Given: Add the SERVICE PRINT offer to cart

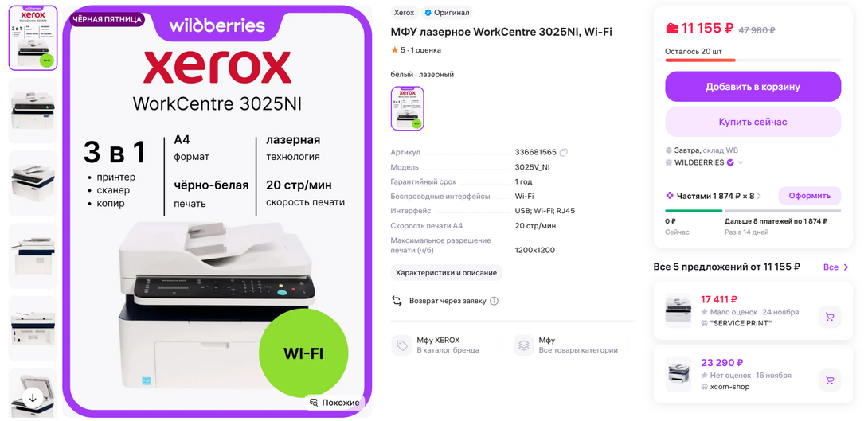Looking at the screenshot, I should (829, 317).
